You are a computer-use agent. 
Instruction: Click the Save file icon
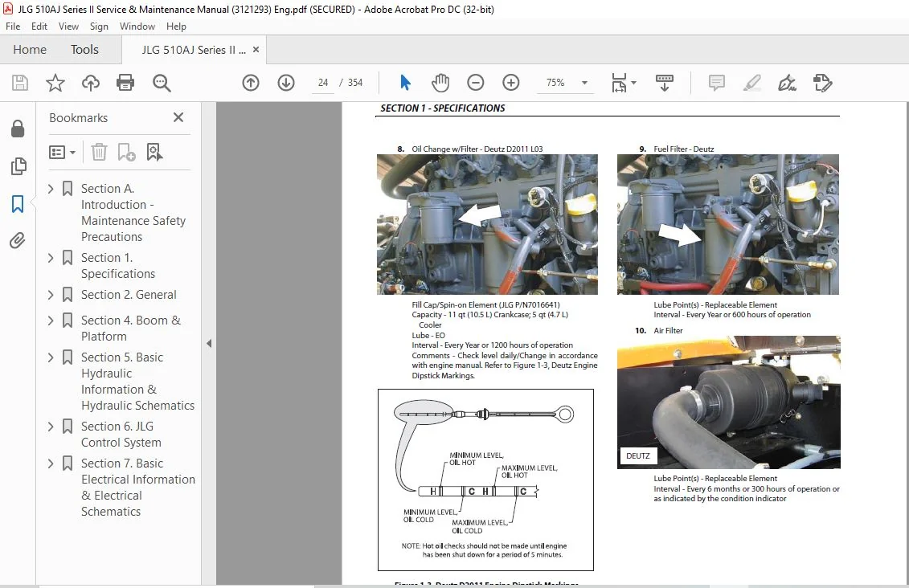click(x=20, y=83)
